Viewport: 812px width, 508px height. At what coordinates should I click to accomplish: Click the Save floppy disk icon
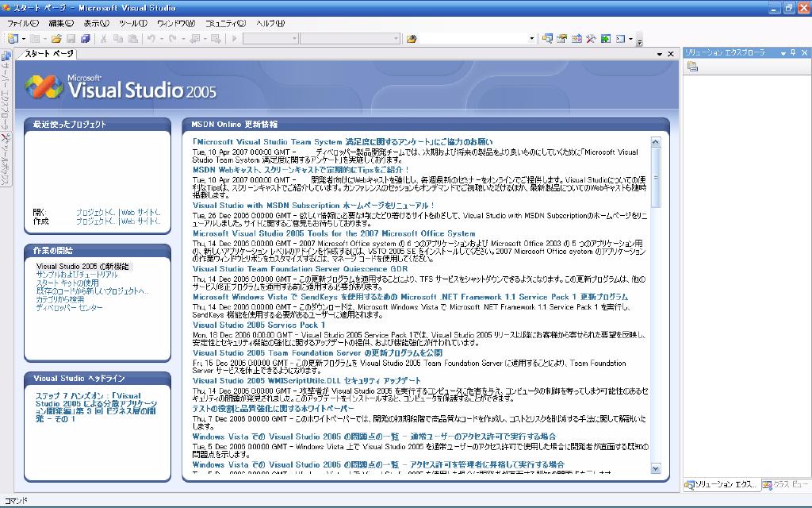pyautogui.click(x=71, y=39)
